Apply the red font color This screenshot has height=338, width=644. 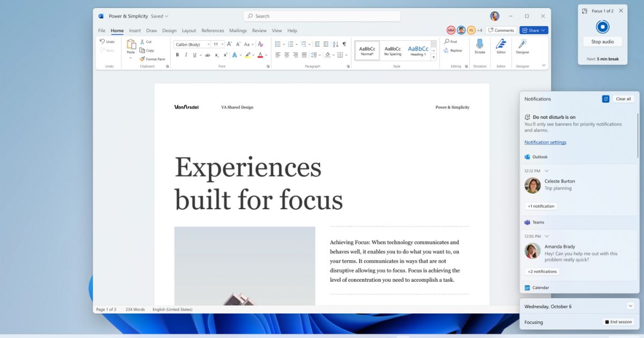coord(260,55)
